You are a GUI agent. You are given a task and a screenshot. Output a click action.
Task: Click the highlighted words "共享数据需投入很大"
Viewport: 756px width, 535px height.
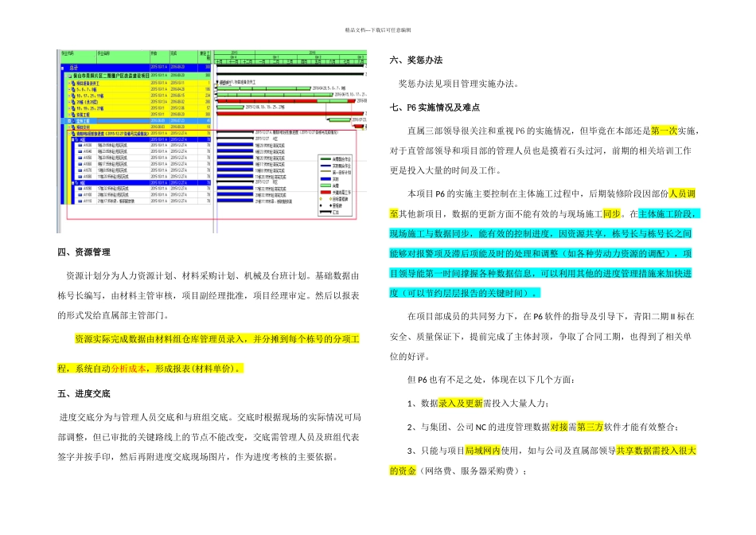(x=657, y=451)
